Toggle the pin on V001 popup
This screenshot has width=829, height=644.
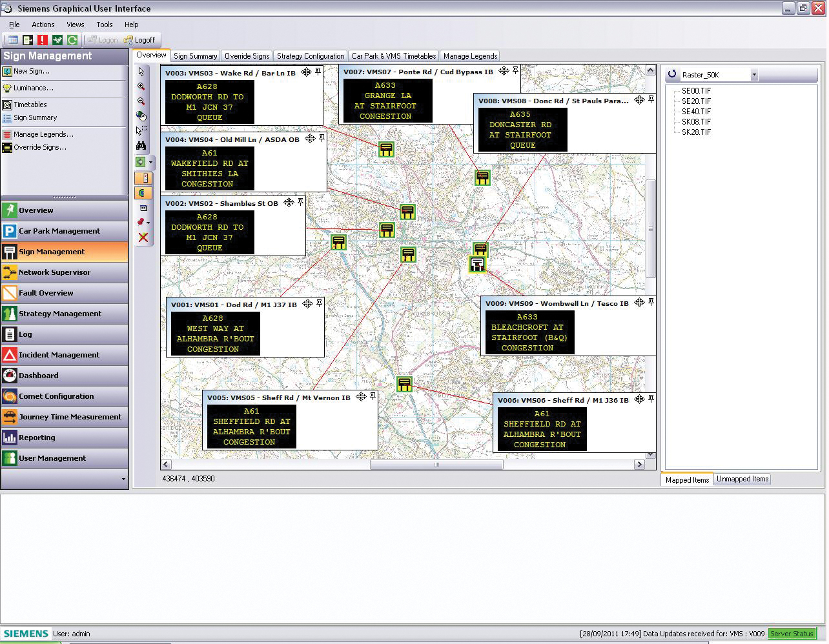point(320,303)
